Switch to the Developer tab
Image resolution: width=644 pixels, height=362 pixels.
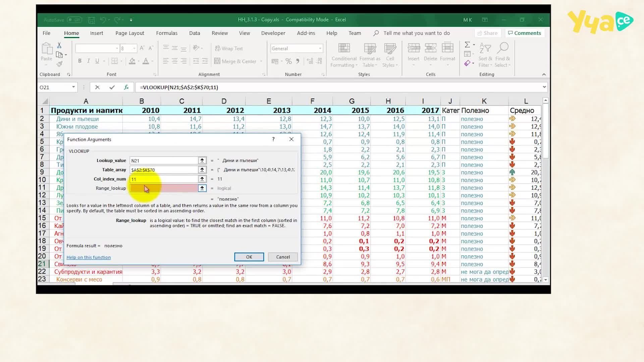click(273, 33)
